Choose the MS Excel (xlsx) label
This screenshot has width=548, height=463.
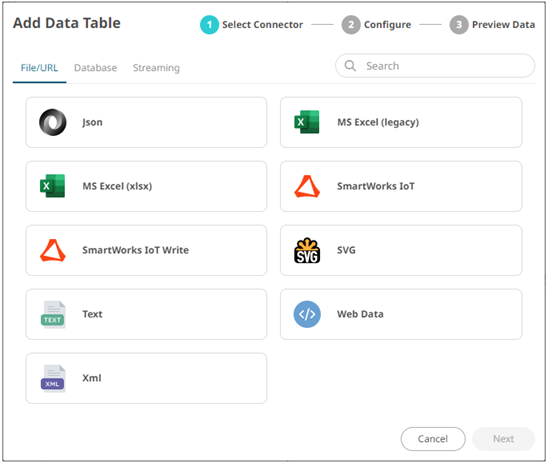pos(117,186)
